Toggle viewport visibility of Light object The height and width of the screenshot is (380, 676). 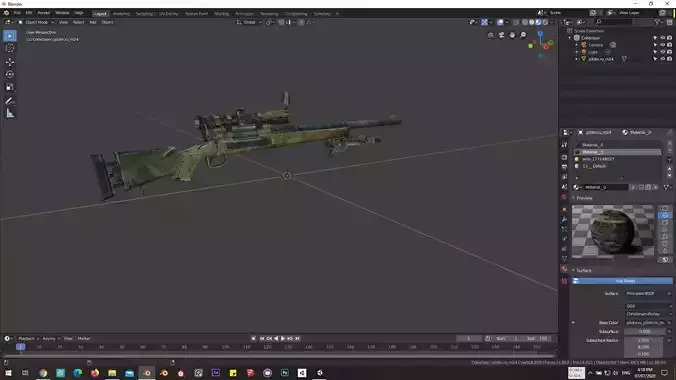pyautogui.click(x=662, y=52)
